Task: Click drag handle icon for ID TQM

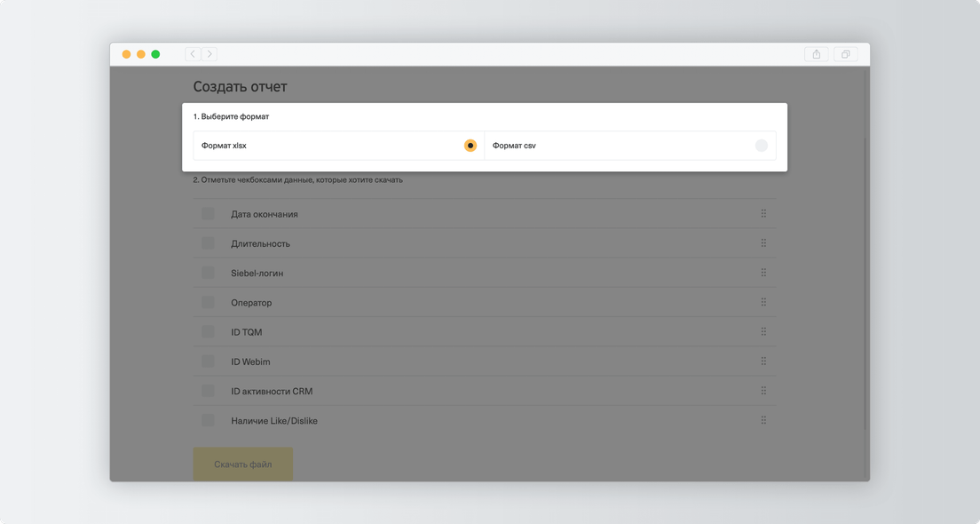Action: click(x=763, y=331)
